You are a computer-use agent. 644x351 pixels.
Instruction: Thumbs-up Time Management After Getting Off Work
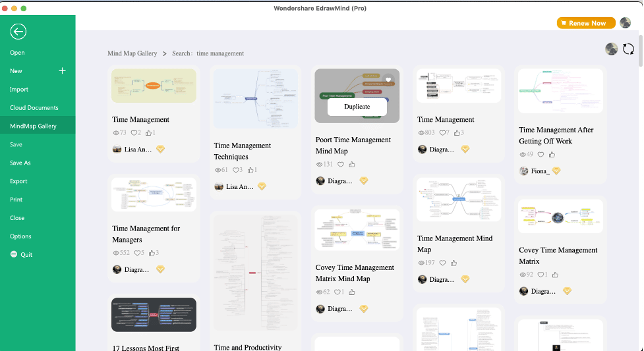tap(552, 154)
